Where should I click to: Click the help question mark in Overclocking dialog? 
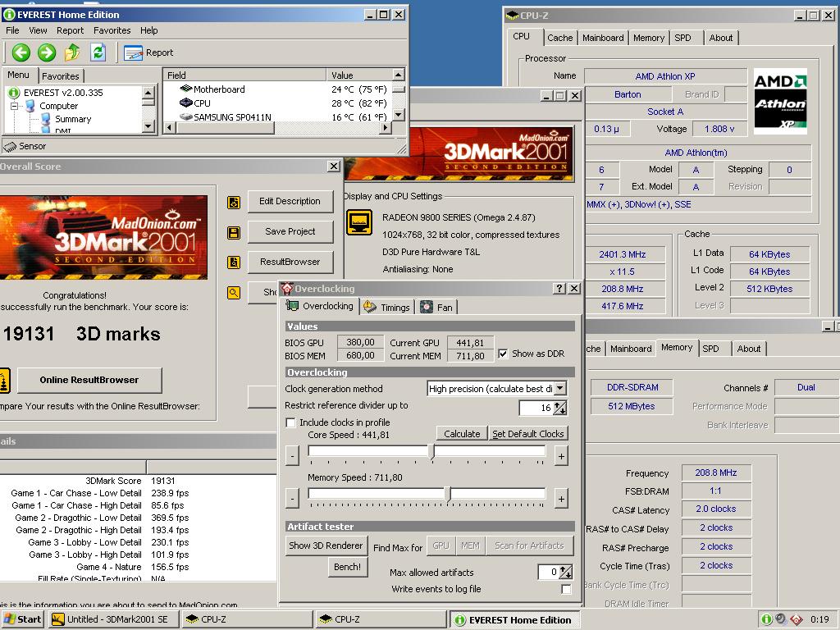click(x=559, y=288)
